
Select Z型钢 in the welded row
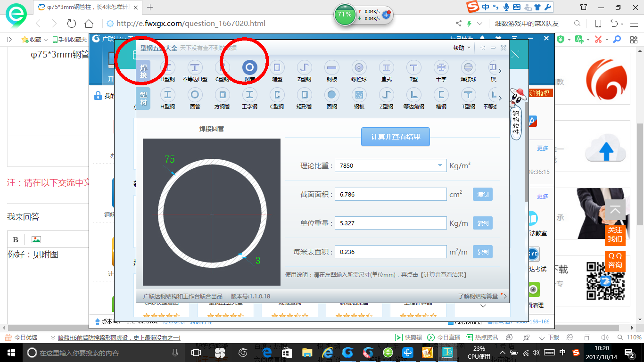tap(305, 71)
